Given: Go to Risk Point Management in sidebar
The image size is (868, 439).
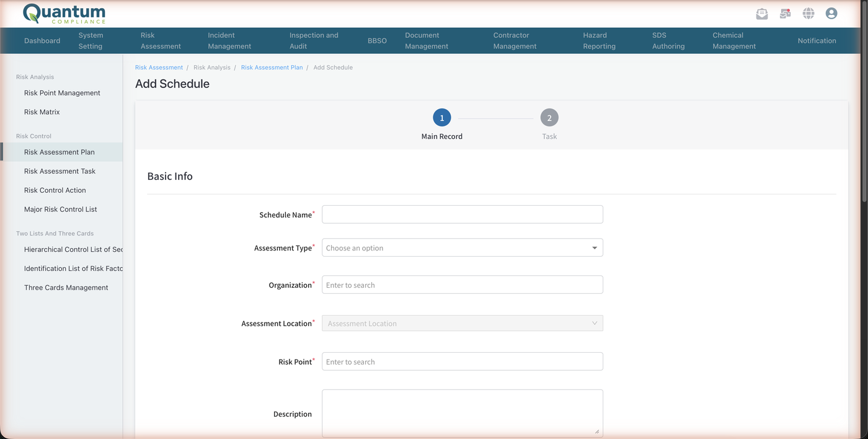Looking at the screenshot, I should pos(62,93).
